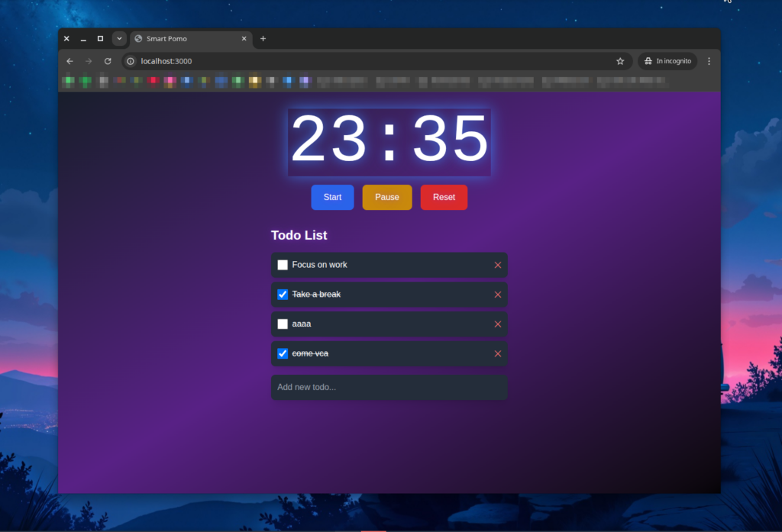View site information icon in address bar
The width and height of the screenshot is (782, 532).
click(131, 61)
